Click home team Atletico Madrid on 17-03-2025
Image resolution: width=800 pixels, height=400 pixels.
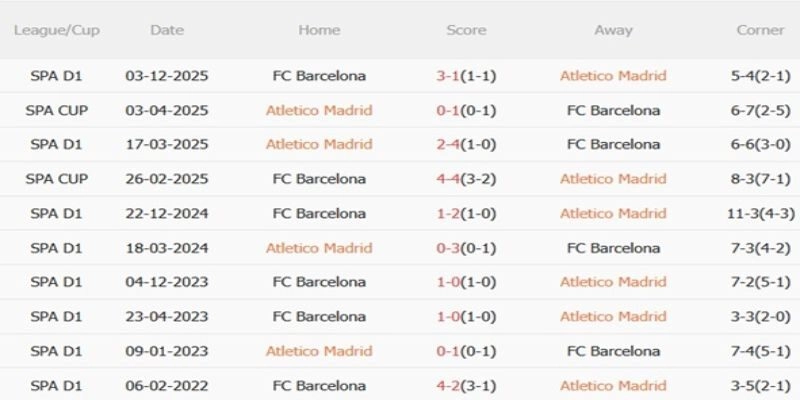319,145
